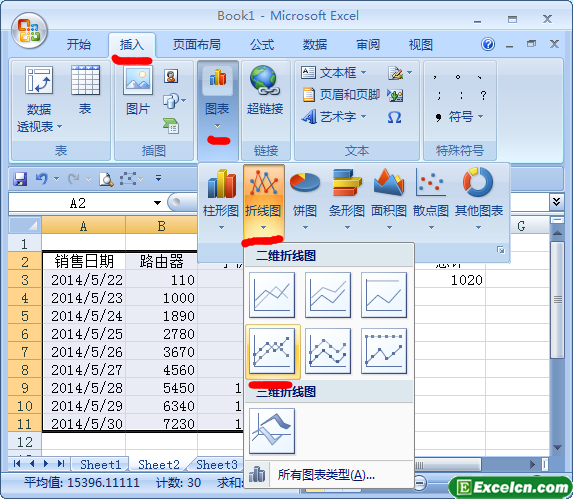Viewport: 573px width, 499px height.
Task: Insert the question mark special symbol
Action: click(483, 95)
